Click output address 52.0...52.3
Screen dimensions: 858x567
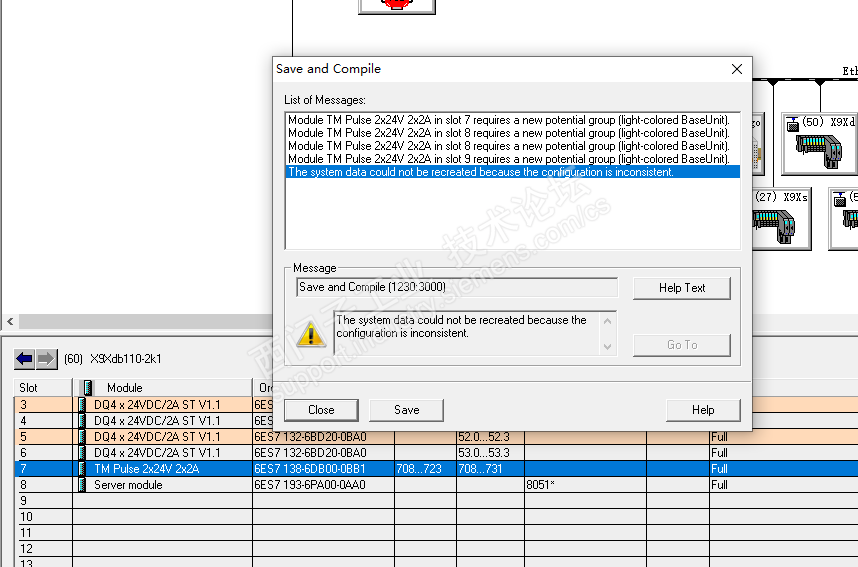coord(484,437)
